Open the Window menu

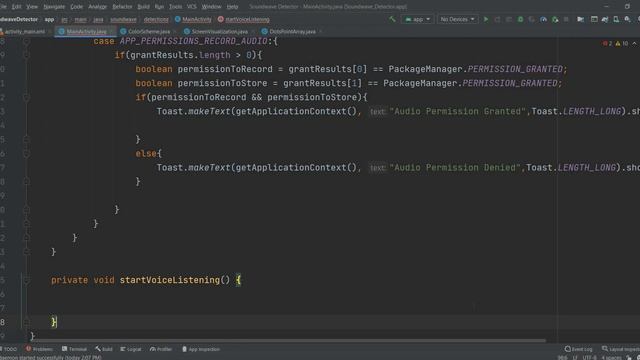(x=211, y=7)
